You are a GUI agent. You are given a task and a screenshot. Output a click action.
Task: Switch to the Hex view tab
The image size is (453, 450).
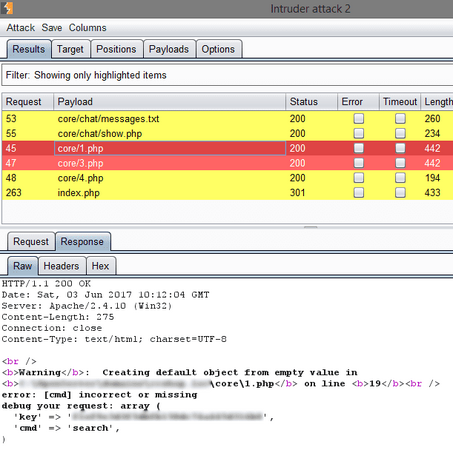[x=101, y=266]
